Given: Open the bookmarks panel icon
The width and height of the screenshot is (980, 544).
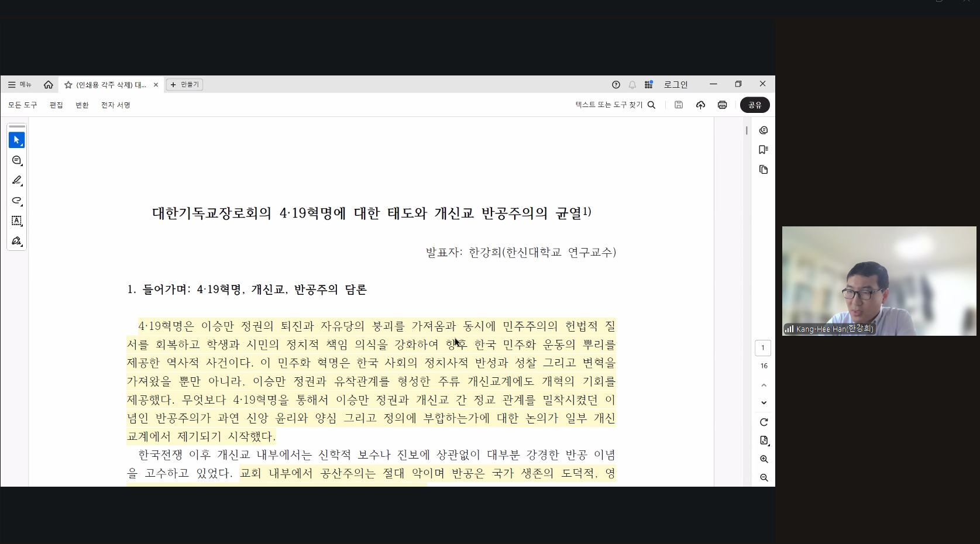Looking at the screenshot, I should tap(763, 150).
